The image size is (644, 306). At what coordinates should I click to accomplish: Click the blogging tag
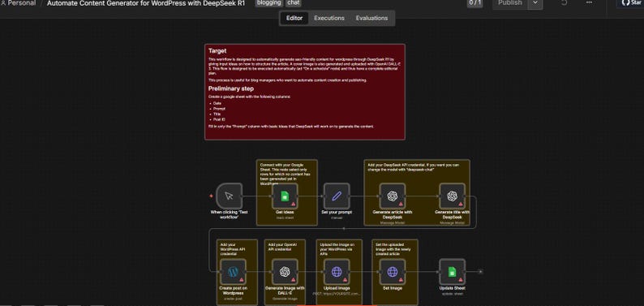click(x=269, y=3)
